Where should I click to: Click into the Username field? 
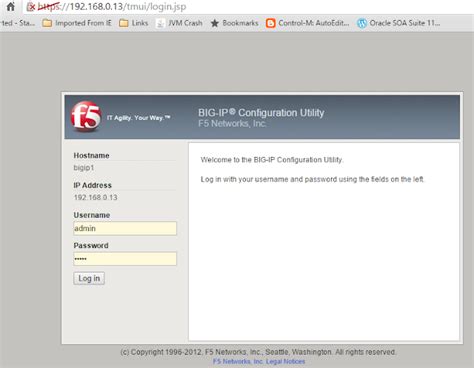(x=125, y=228)
